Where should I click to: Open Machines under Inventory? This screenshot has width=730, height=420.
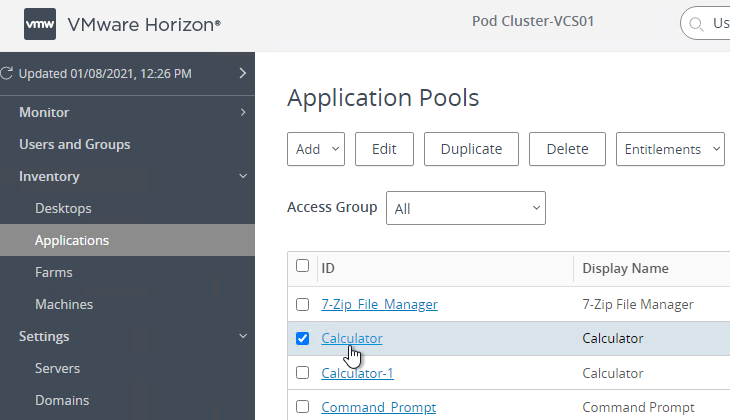[64, 304]
